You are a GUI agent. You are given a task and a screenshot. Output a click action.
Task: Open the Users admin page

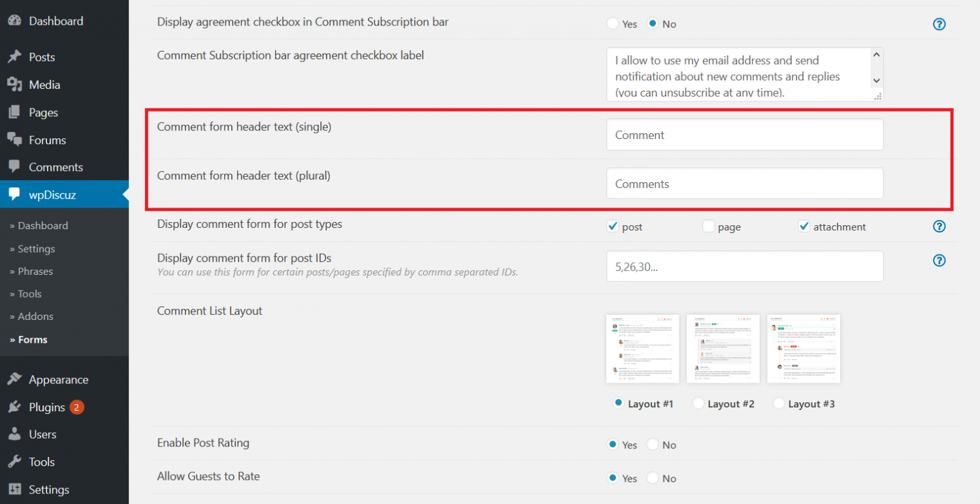(14, 434)
